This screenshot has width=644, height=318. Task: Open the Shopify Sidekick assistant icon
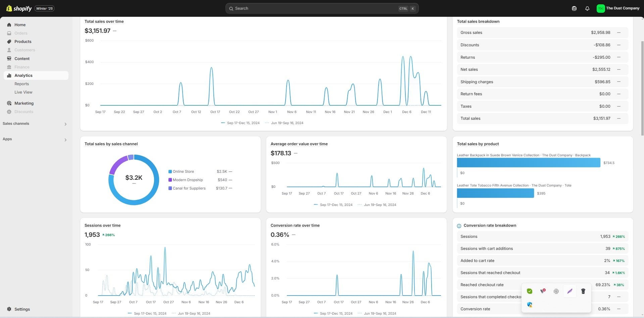tap(574, 8)
